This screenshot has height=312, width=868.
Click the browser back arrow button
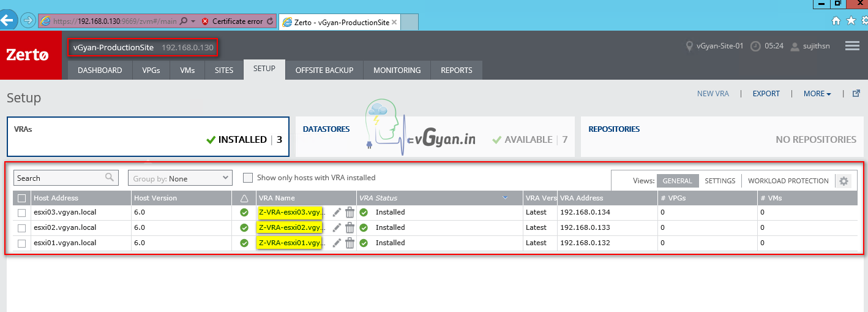click(7, 20)
